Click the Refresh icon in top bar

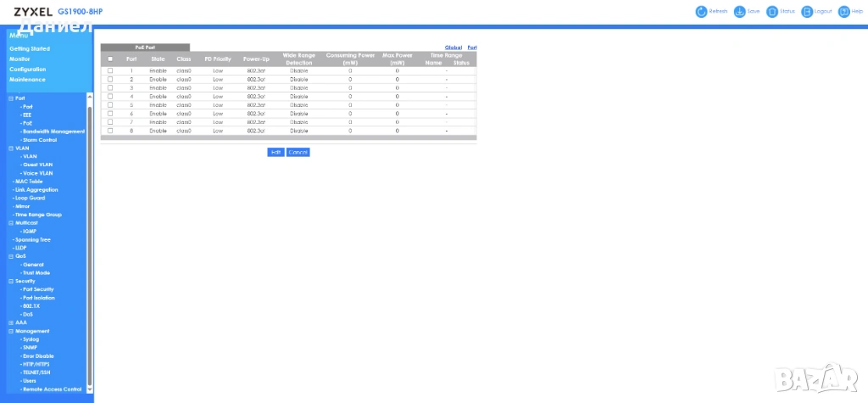701,11
